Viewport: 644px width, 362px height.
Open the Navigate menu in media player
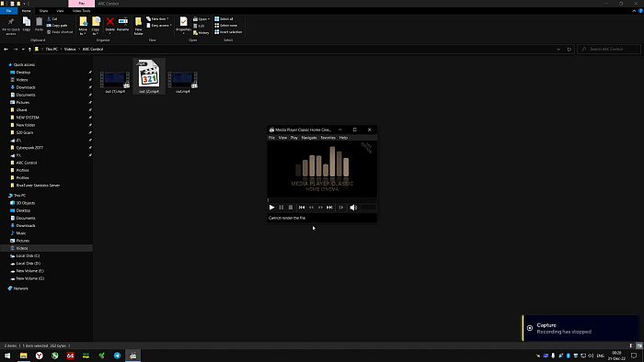click(x=309, y=138)
